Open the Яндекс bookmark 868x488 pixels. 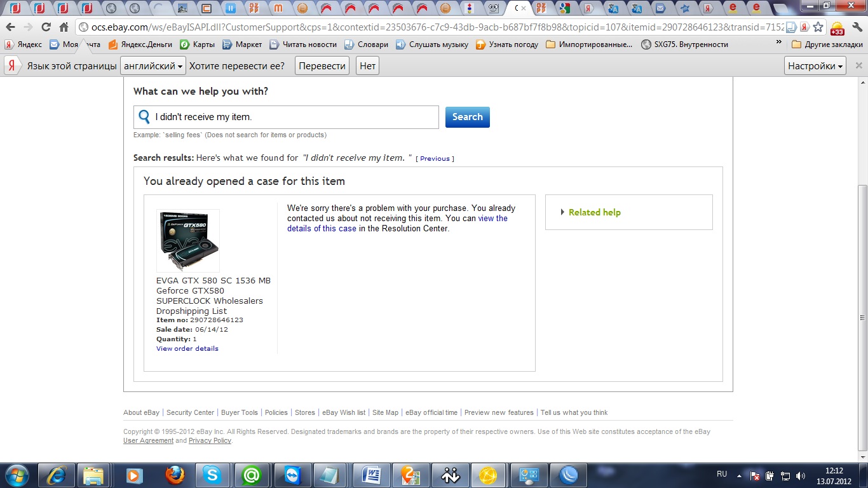[x=23, y=44]
